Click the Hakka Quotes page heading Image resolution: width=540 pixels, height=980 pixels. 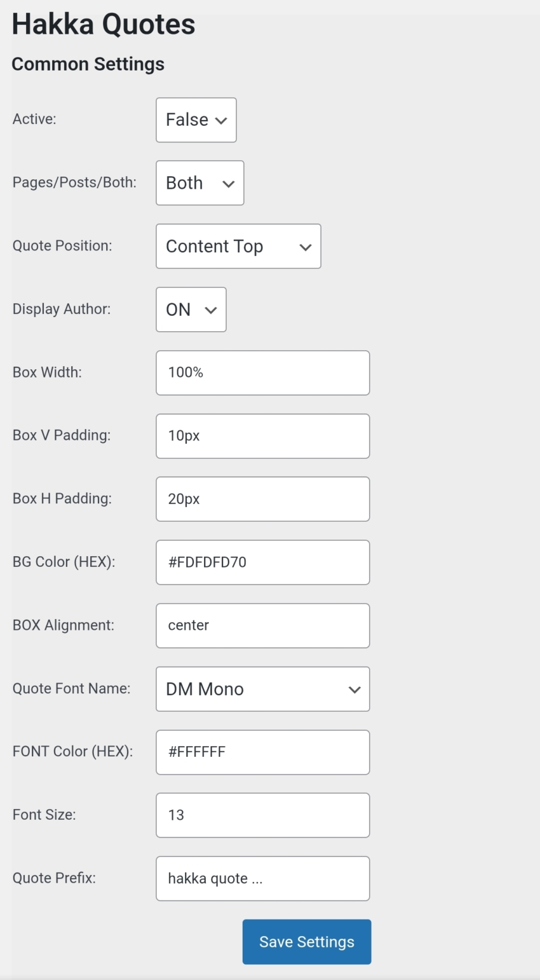pyautogui.click(x=103, y=24)
